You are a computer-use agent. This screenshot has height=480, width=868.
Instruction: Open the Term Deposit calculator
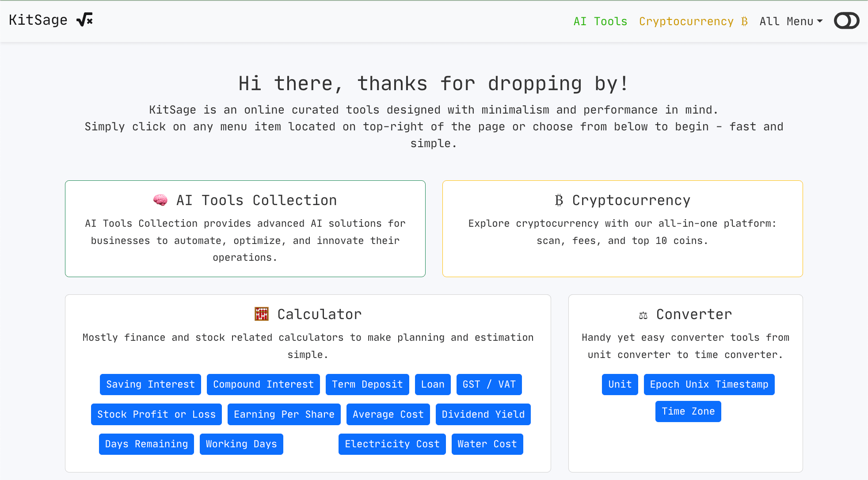pos(367,385)
